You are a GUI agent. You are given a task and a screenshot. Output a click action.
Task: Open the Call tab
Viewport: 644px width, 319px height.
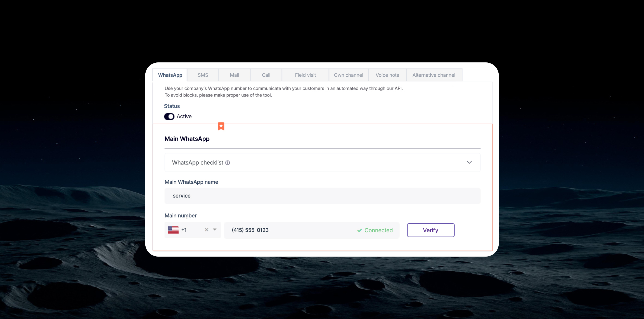[x=266, y=75]
